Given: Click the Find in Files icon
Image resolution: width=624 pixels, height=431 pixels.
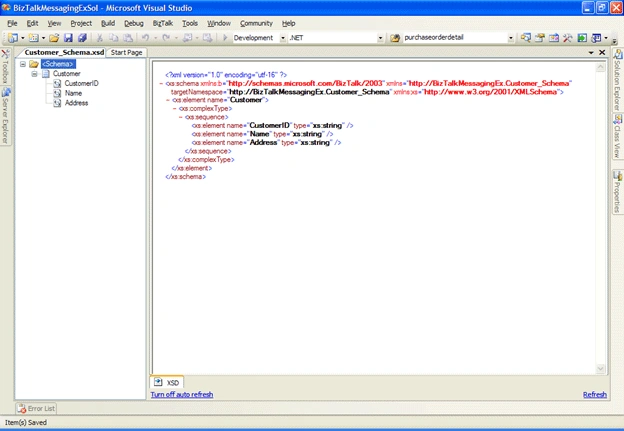Looking at the screenshot, I should tap(395, 38).
